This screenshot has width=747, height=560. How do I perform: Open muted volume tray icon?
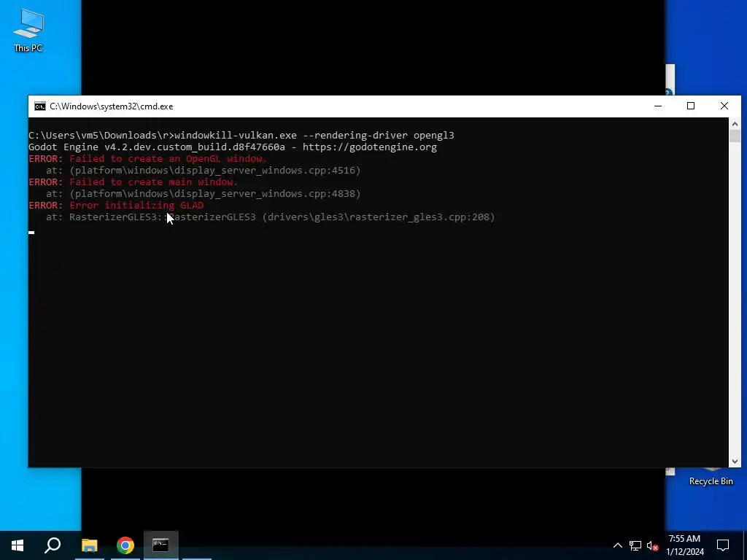click(x=653, y=545)
